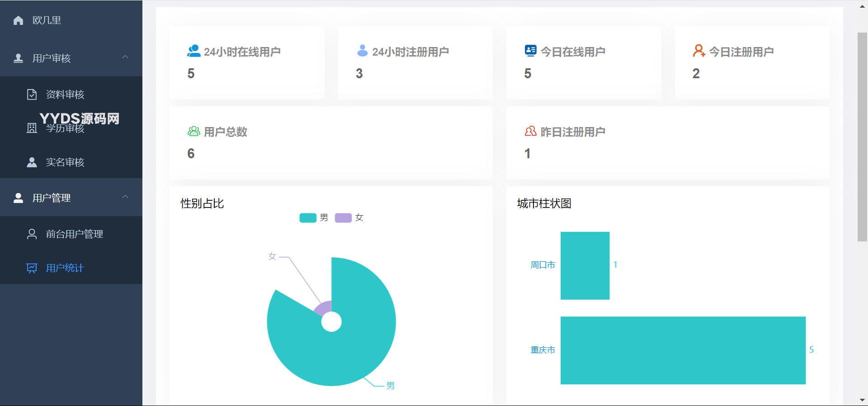This screenshot has height=406, width=868.
Task: Click the 前台用户管理 user icon
Action: pyautogui.click(x=32, y=234)
